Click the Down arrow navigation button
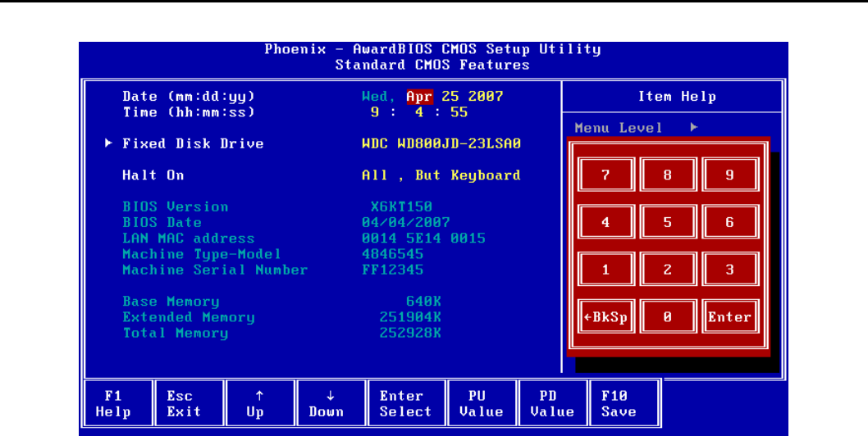The image size is (868, 436). pyautogui.click(x=331, y=403)
